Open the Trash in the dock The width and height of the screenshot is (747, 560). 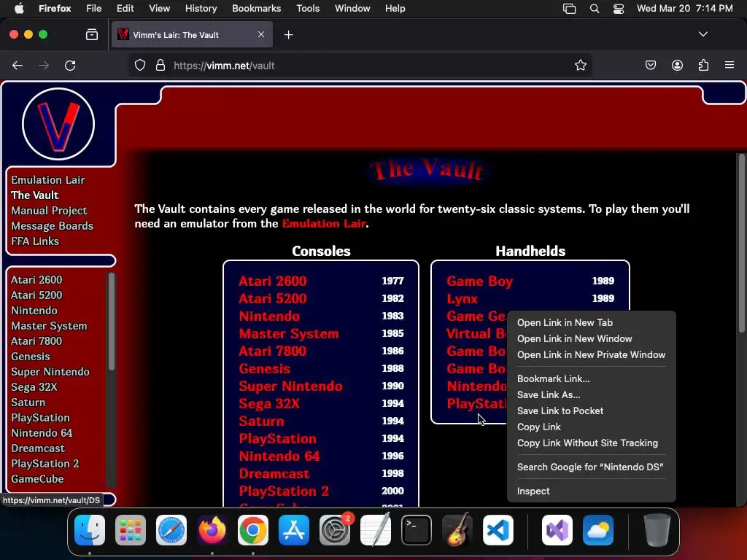[x=657, y=530]
